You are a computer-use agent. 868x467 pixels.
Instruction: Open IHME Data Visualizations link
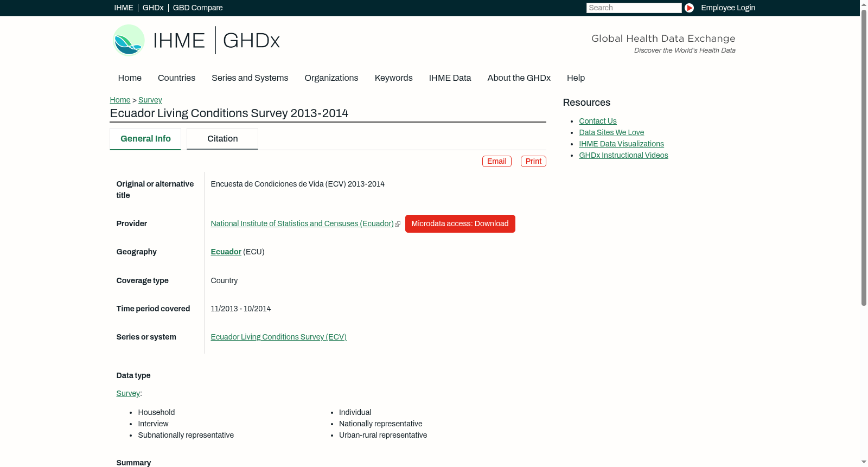coord(621,144)
